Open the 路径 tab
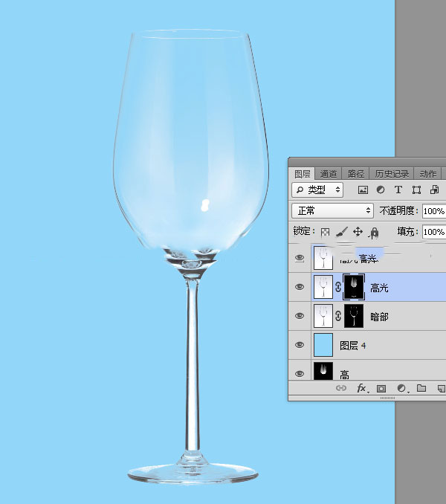 355,174
